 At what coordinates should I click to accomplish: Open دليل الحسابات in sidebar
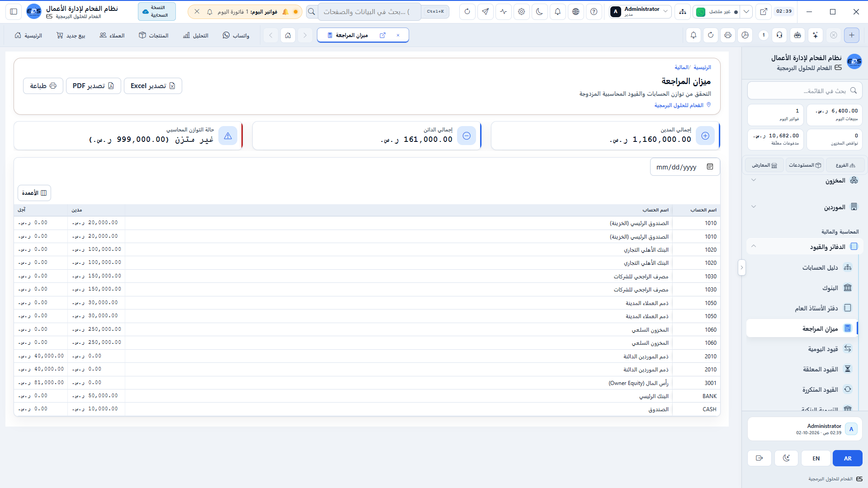[802, 267]
